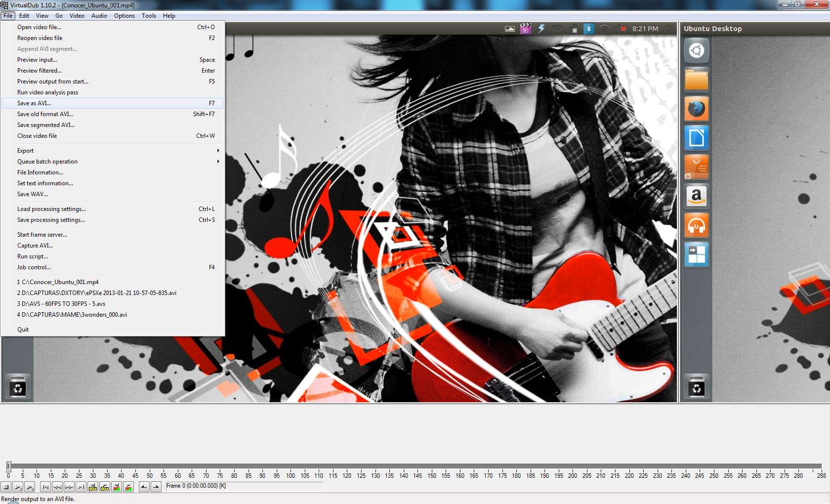Choose Save processing settings...
Image resolution: width=830 pixels, height=504 pixels.
113,220
